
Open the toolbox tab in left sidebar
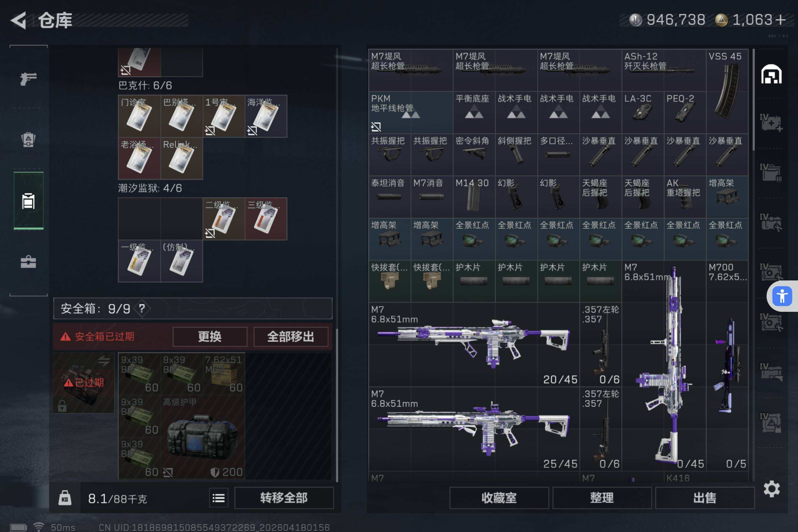click(x=28, y=262)
